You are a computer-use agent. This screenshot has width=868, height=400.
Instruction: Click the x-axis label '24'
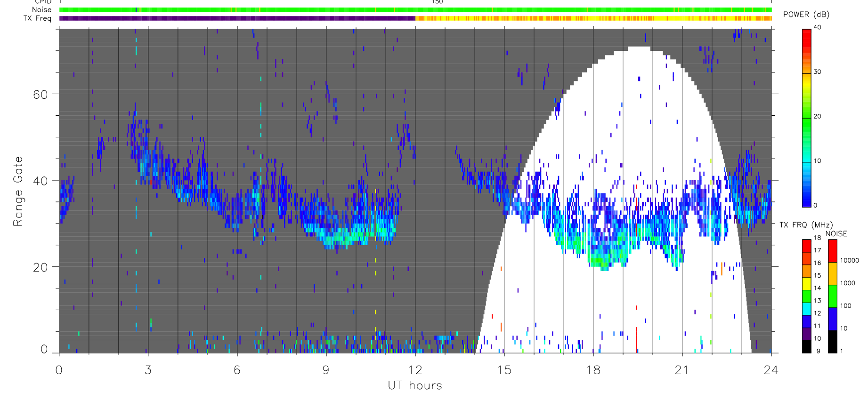coord(771,370)
